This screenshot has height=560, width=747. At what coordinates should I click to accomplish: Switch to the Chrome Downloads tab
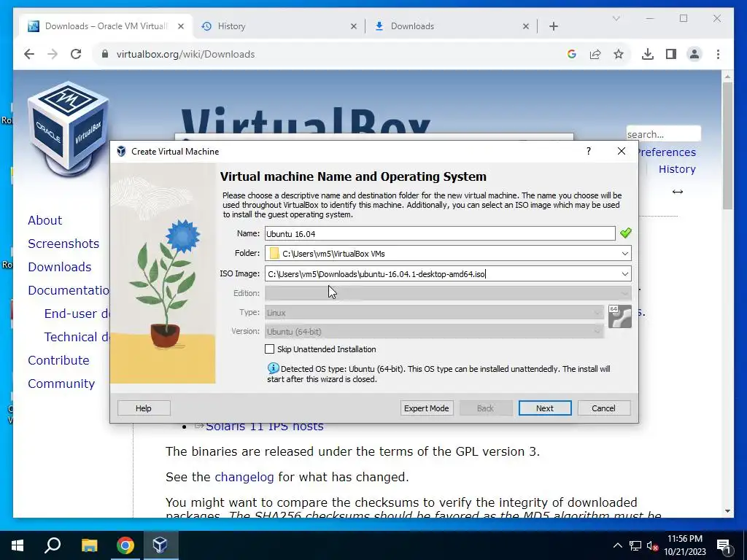pos(412,26)
